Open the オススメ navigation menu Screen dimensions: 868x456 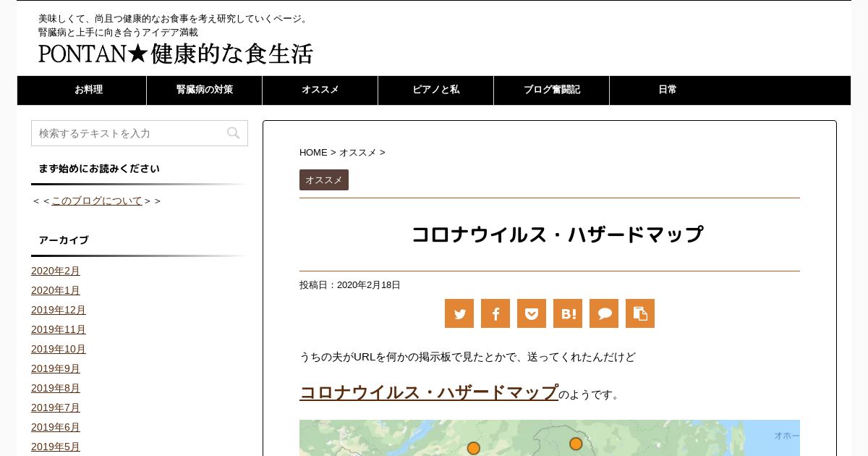click(320, 90)
